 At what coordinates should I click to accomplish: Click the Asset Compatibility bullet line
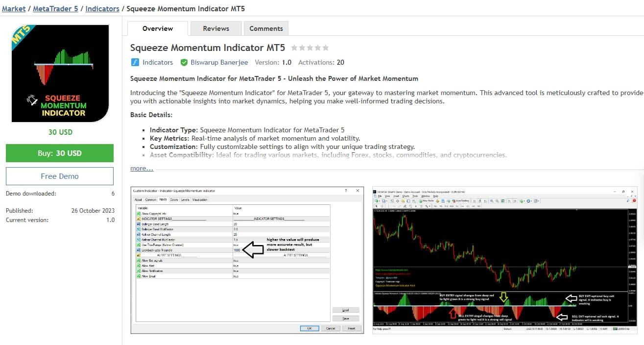coord(328,155)
